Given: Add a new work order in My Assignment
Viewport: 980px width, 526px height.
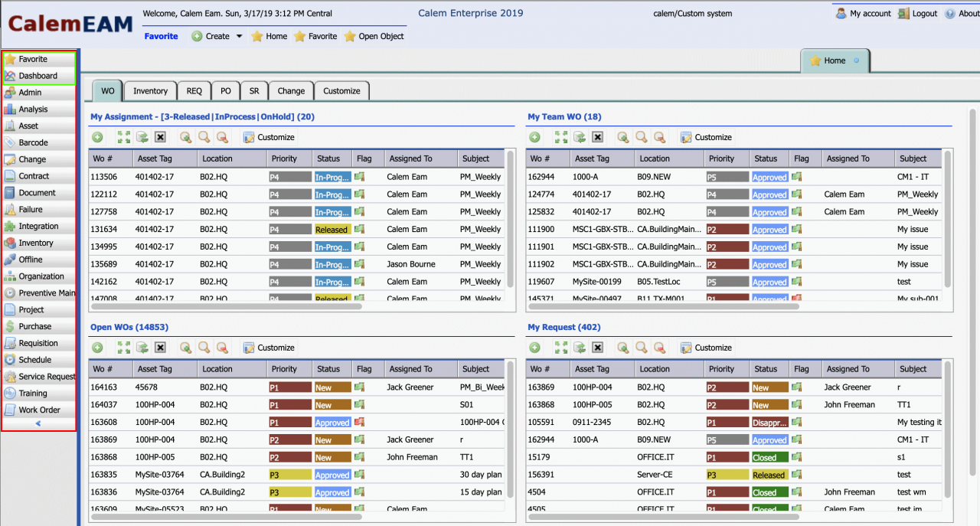Looking at the screenshot, I should coord(97,137).
